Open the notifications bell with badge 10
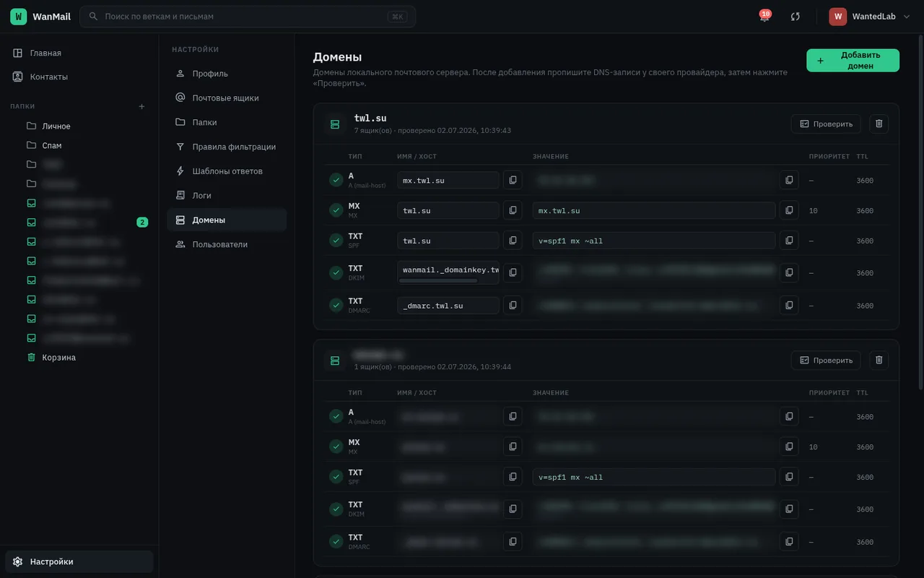This screenshot has width=924, height=578. tap(764, 16)
